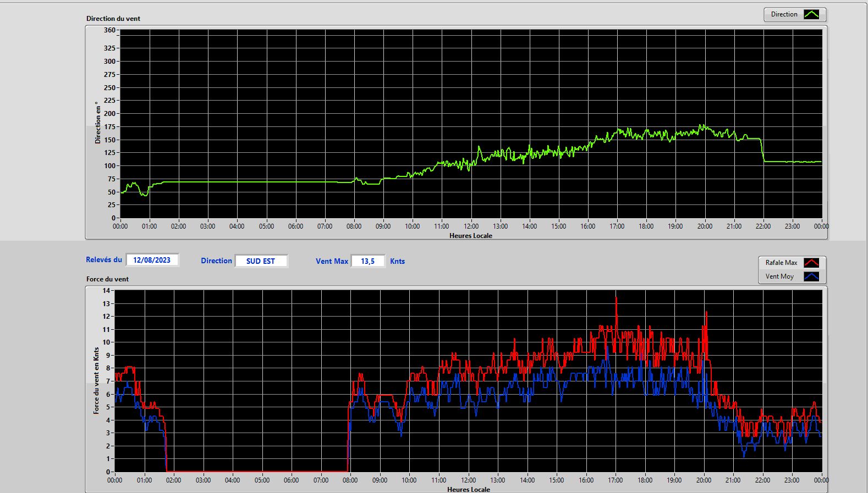The width and height of the screenshot is (868, 493).
Task: Click the Vent Max label
Action: (x=332, y=261)
